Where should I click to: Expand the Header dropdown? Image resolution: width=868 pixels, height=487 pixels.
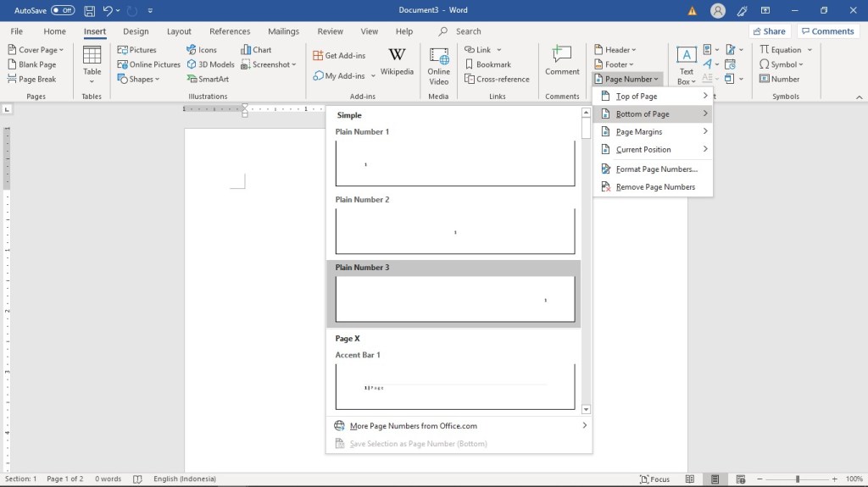tap(616, 50)
